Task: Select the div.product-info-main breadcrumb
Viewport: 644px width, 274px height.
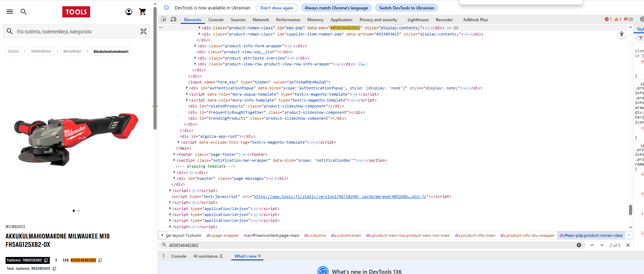Action: tap(475, 235)
